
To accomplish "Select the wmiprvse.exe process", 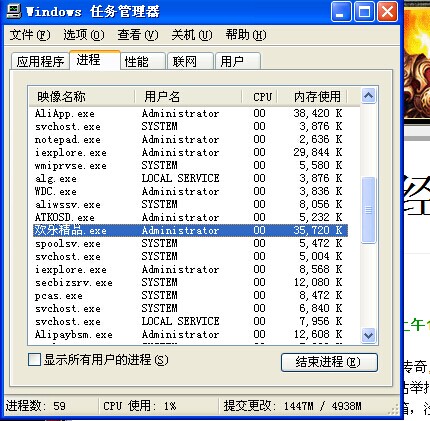I will [x=190, y=165].
